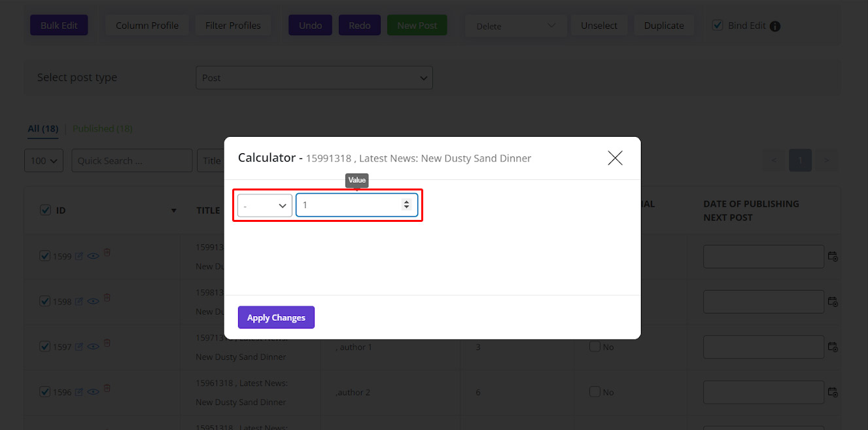
Task: Close the Calculator dialog with the X
Action: [x=615, y=158]
